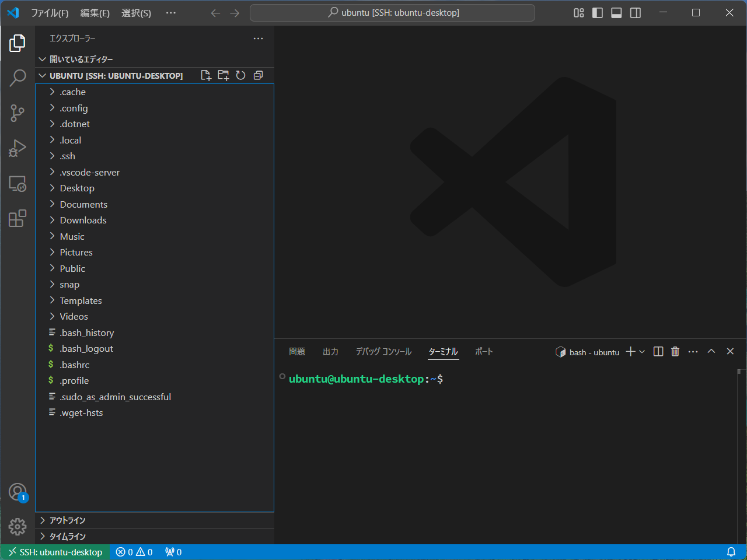Open the Remote Explorer view

(18, 184)
